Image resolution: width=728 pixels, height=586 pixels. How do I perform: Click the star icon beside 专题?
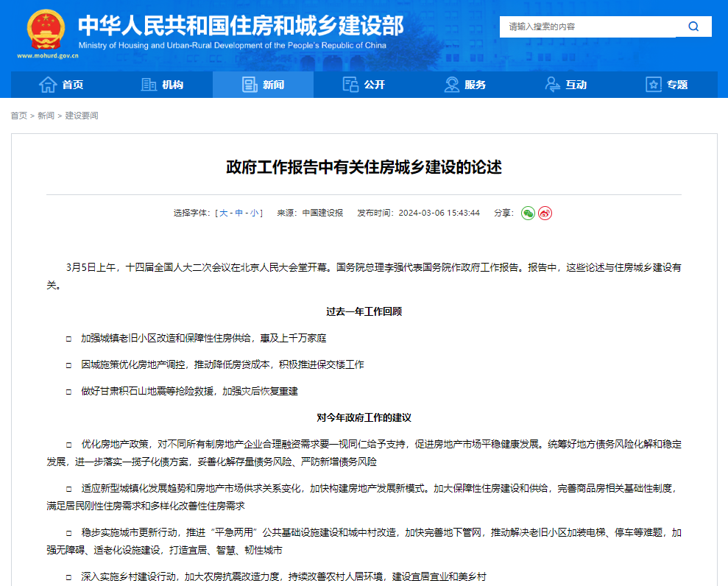(652, 84)
